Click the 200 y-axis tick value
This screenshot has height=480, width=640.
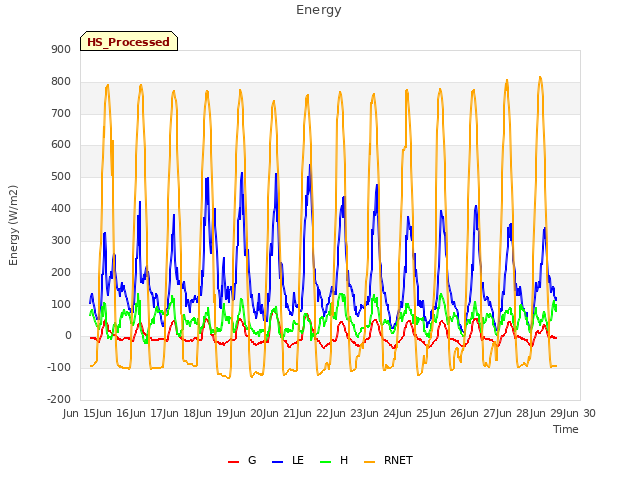(x=61, y=272)
